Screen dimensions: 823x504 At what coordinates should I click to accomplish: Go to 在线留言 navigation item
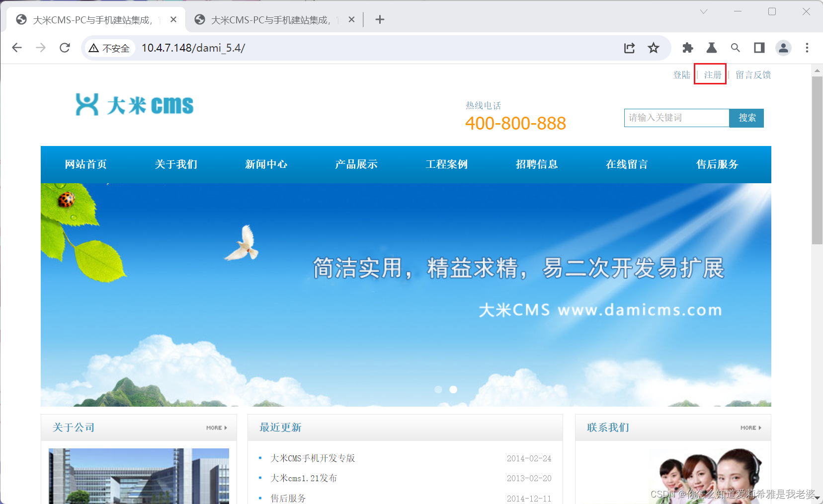(627, 164)
